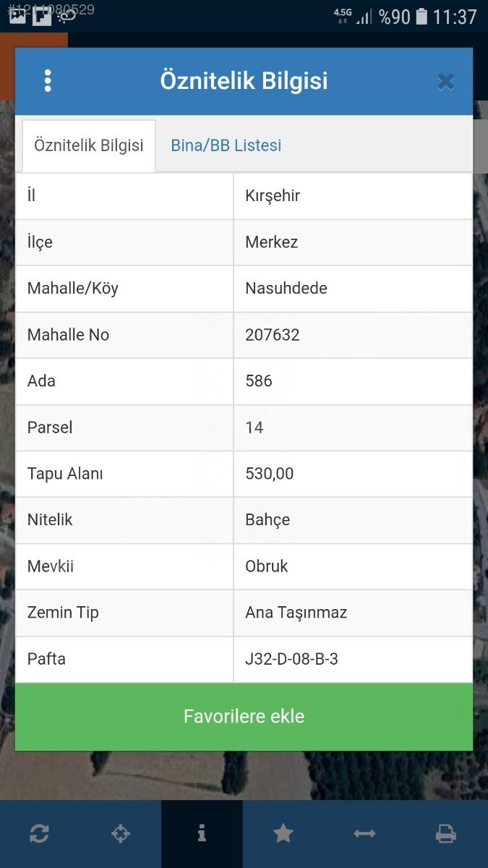488x868 pixels.
Task: Switch to Bina/BB Listesi tab
Action: coord(226,145)
